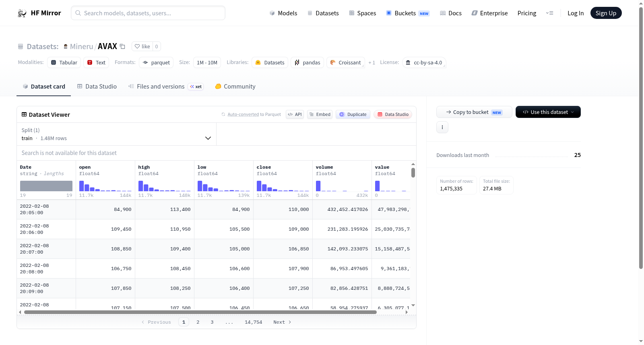Image resolution: width=644 pixels, height=345 pixels.
Task: Click the HF Mirror logo icon
Action: pos(22,13)
